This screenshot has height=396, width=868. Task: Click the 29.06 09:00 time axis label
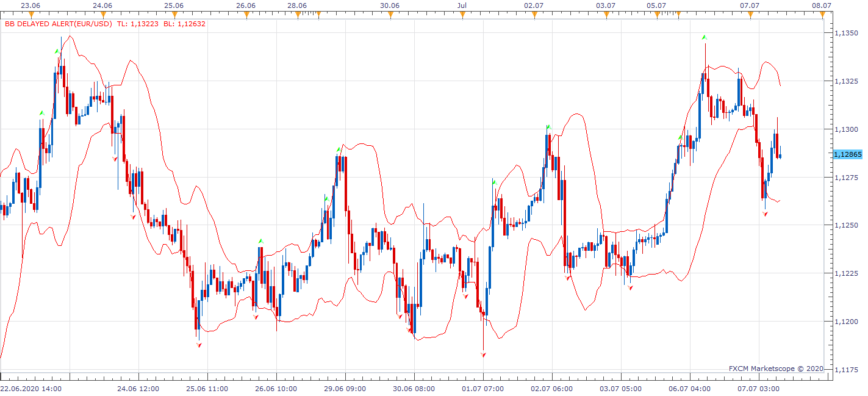[345, 389]
